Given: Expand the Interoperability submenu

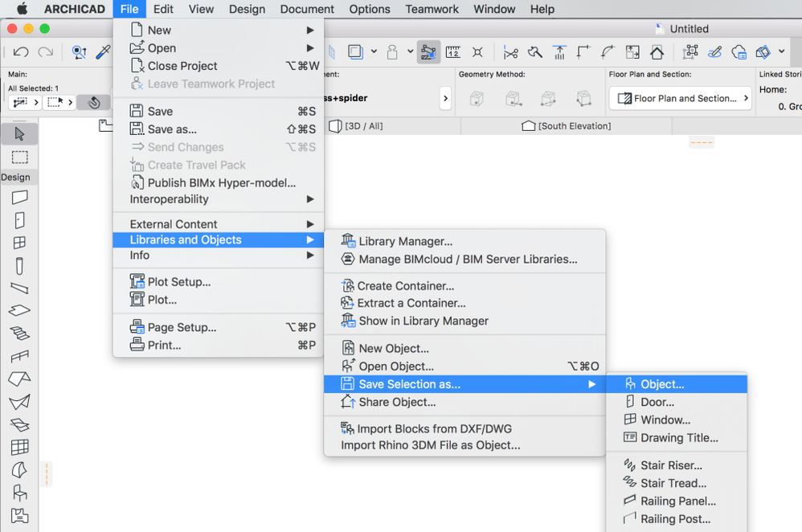Looking at the screenshot, I should pyautogui.click(x=310, y=199).
